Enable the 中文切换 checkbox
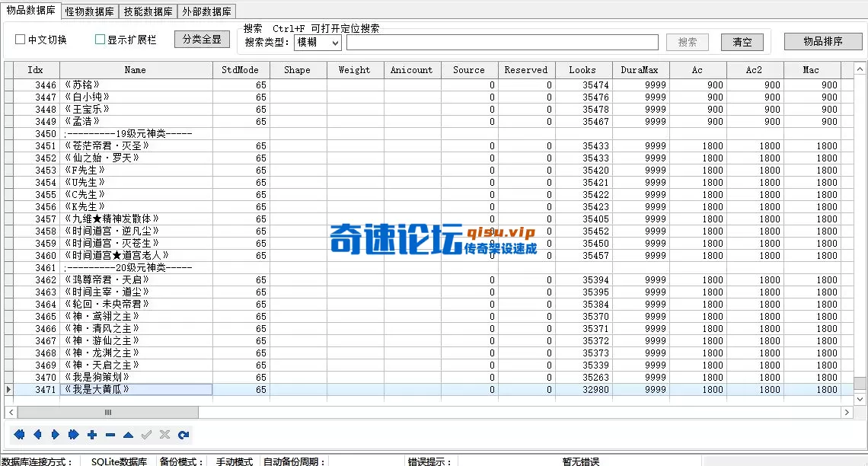The width and height of the screenshot is (868, 466). [20, 39]
